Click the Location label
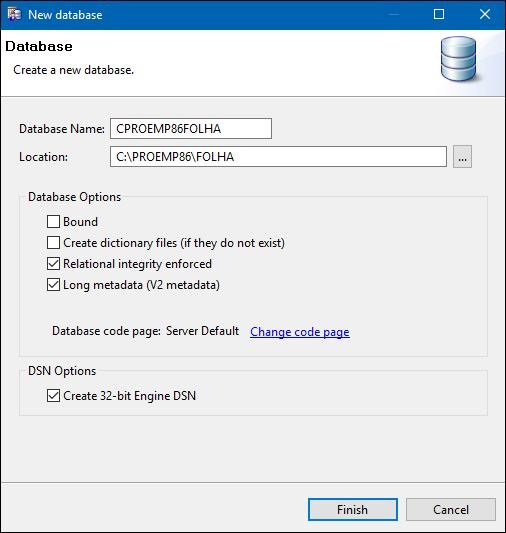 [x=43, y=157]
